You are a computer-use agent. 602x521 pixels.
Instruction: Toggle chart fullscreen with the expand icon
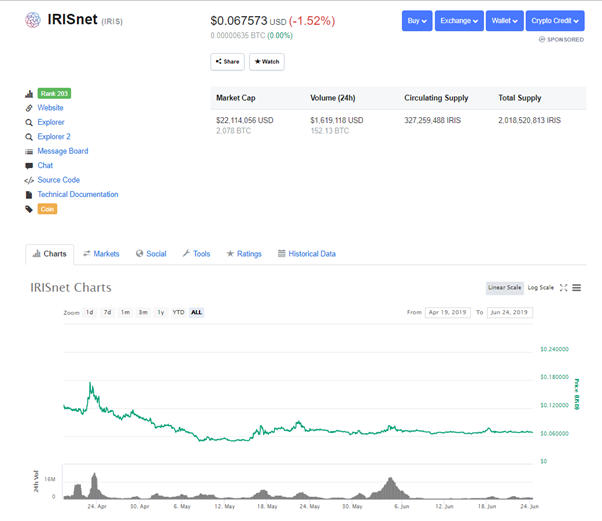[563, 288]
